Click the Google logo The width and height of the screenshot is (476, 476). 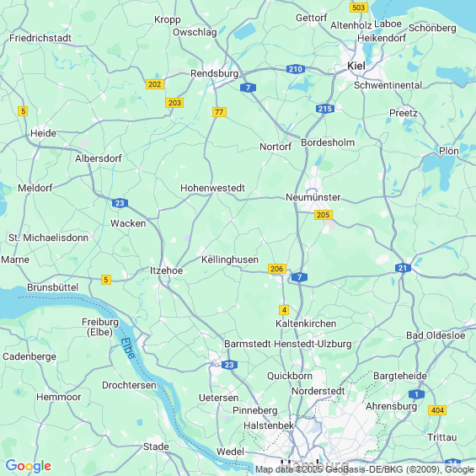[29, 466]
